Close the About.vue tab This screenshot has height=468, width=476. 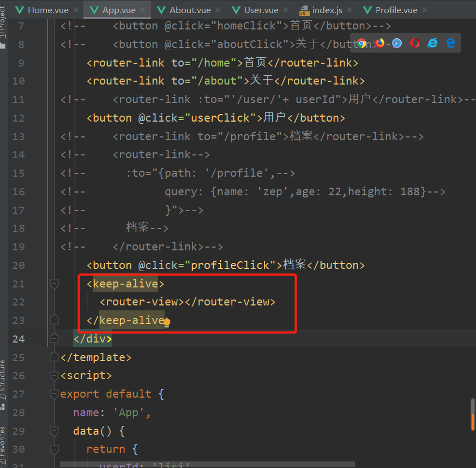(218, 10)
